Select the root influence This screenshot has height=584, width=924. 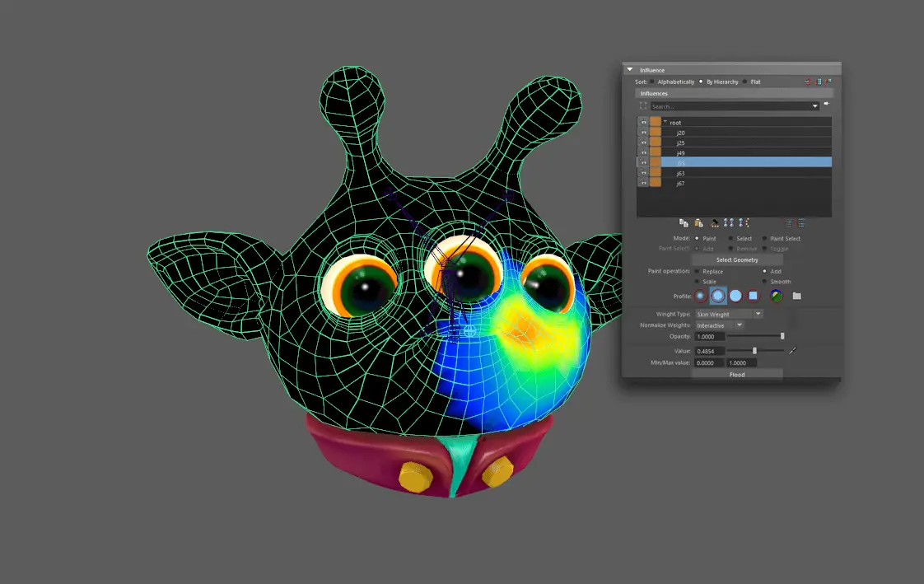click(x=746, y=123)
